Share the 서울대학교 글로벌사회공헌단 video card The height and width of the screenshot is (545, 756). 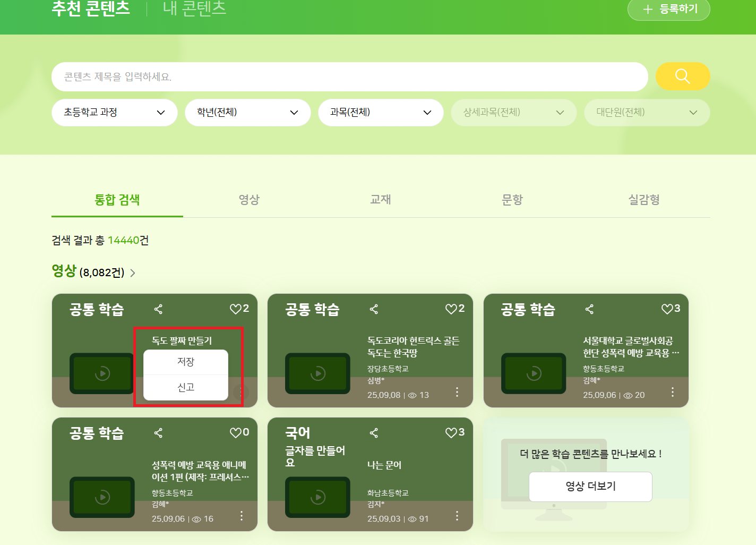tap(589, 309)
